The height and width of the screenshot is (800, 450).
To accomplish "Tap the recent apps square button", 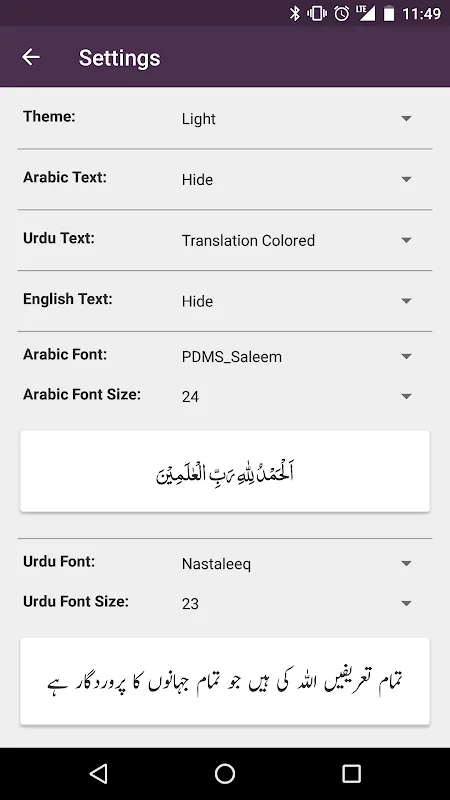I will [351, 773].
